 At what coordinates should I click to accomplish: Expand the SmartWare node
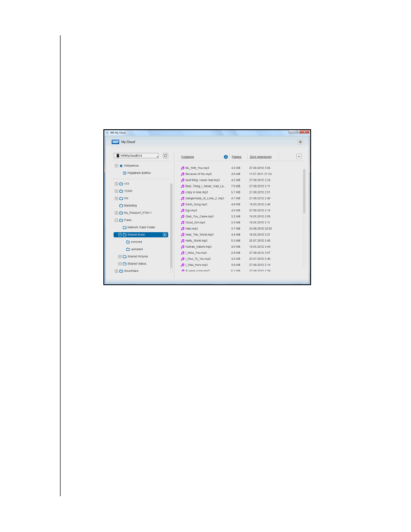(x=116, y=271)
